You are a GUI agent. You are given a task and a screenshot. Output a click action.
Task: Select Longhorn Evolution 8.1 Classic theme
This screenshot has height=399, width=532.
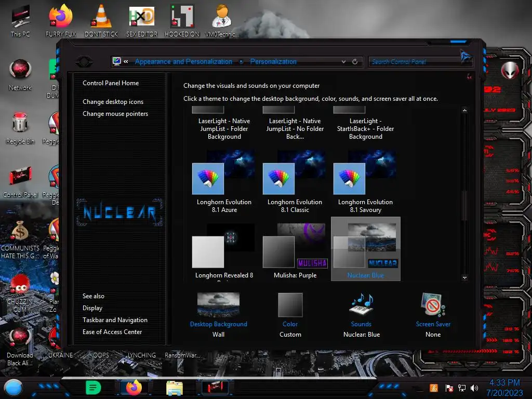[x=295, y=182]
